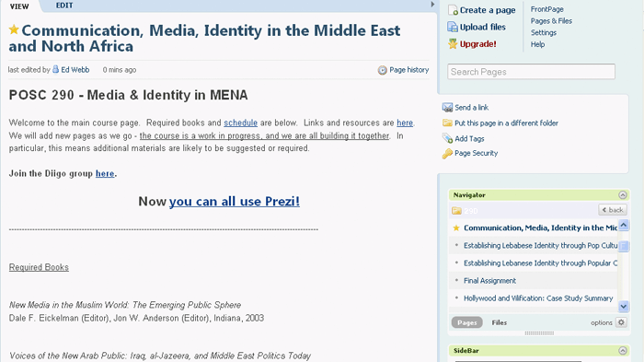Click the Voices of the New Arab Public title
The width and height of the screenshot is (644, 362).
coord(160,356)
